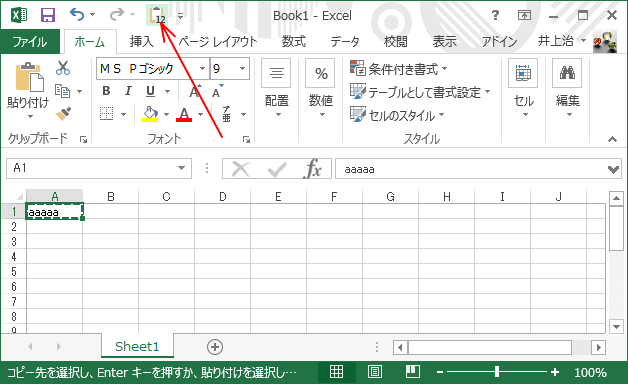Open the Customize Quick Access Toolbar dropdown
This screenshot has height=384, width=628.
click(x=181, y=16)
